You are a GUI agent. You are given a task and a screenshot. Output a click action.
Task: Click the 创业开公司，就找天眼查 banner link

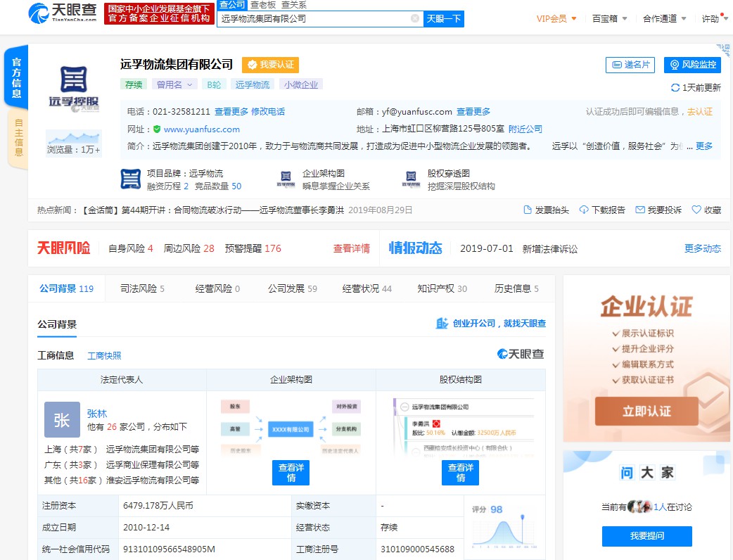point(491,323)
